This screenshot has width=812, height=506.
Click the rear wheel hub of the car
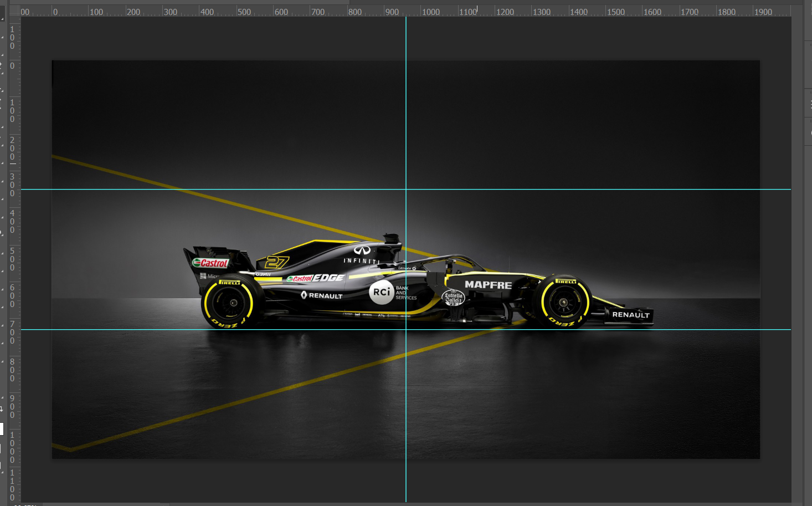(233, 303)
